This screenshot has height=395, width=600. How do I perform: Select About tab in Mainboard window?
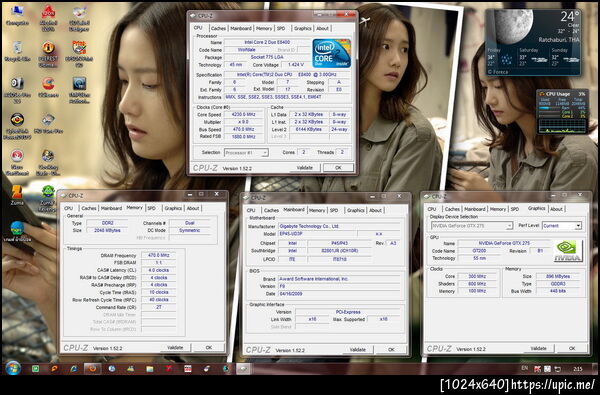tap(375, 210)
